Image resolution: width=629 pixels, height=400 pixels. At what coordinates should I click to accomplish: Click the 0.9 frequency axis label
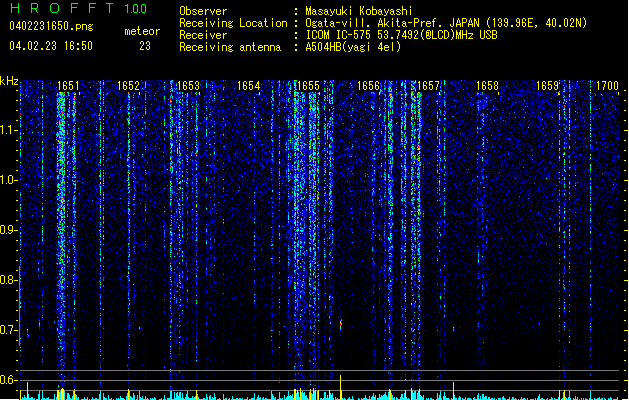[8, 230]
